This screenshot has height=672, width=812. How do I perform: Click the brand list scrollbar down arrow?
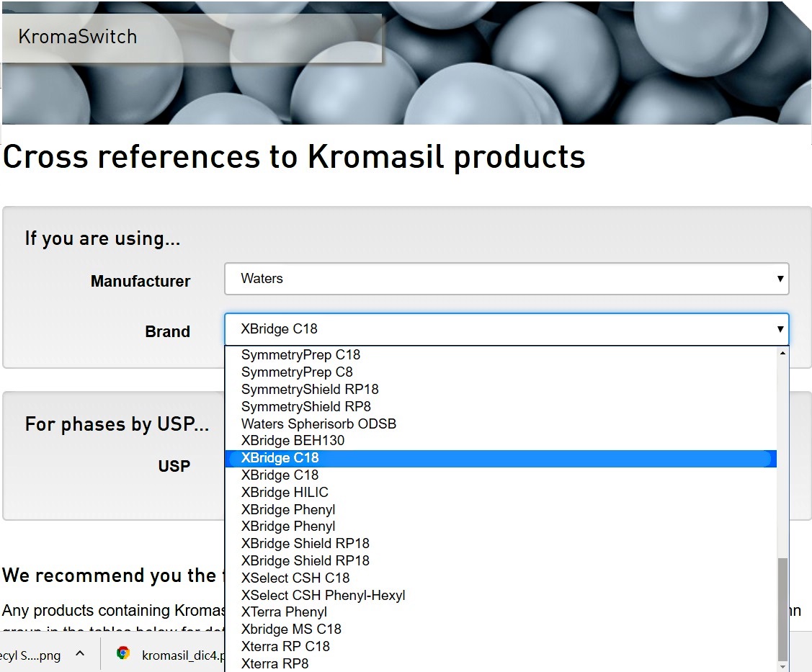tap(782, 667)
